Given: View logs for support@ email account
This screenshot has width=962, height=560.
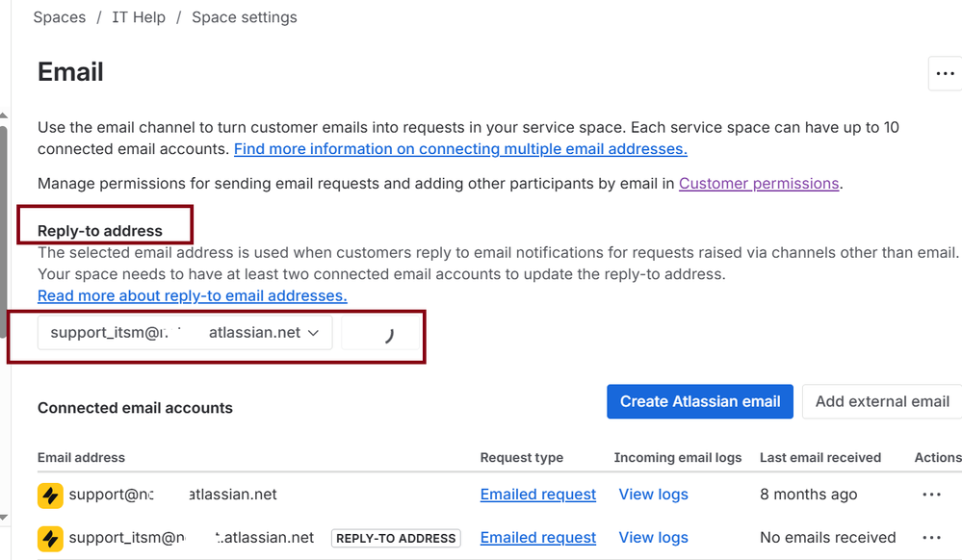Looking at the screenshot, I should [x=654, y=495].
